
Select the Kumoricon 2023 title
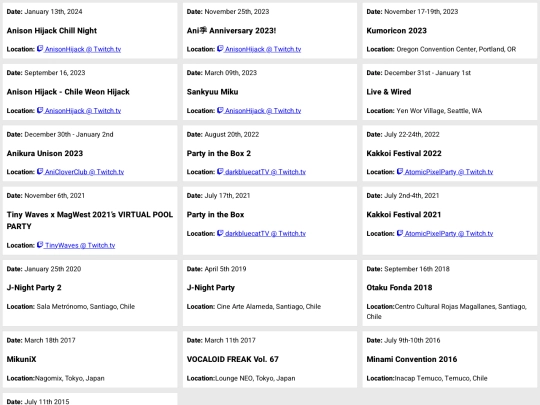396,31
